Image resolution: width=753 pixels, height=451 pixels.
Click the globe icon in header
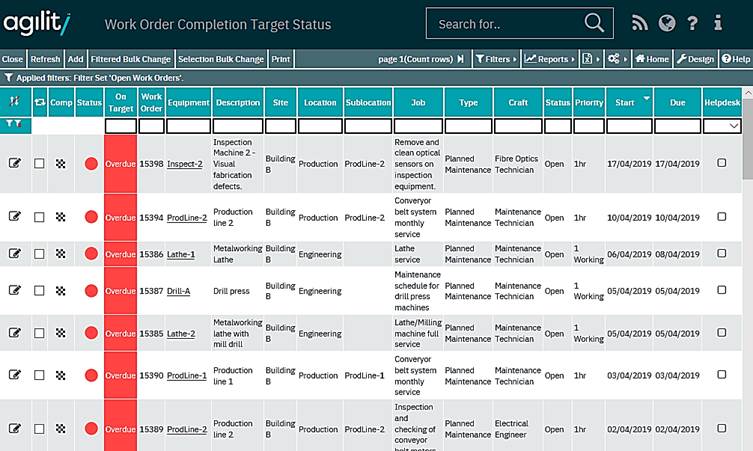[667, 23]
